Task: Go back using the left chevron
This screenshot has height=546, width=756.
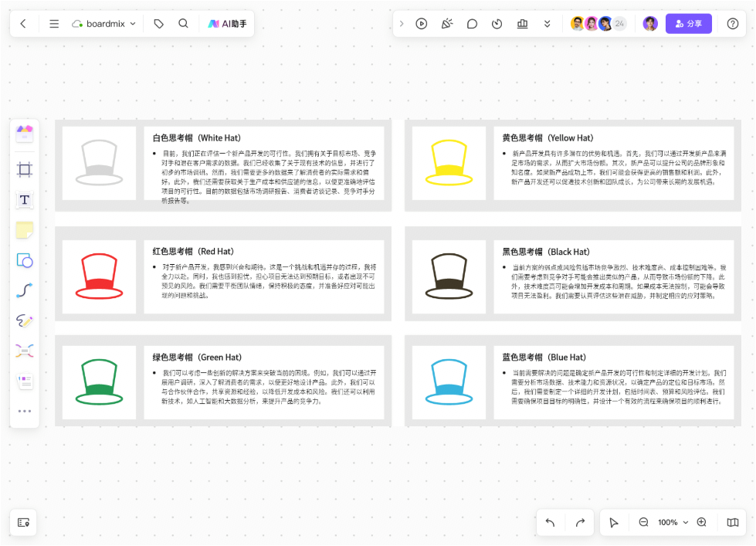Action: click(x=23, y=24)
